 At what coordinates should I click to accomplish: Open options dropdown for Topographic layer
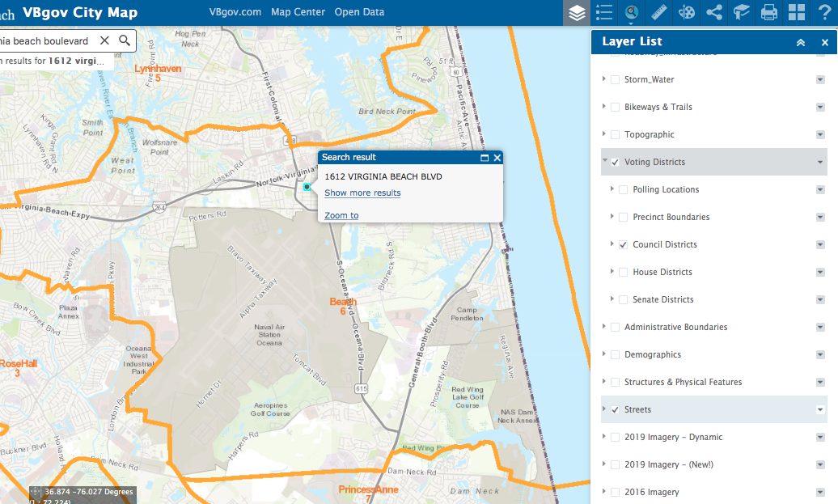tap(820, 134)
